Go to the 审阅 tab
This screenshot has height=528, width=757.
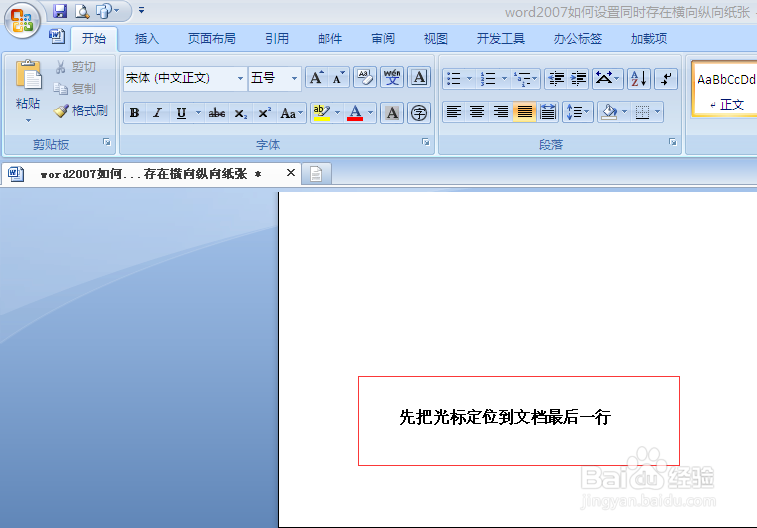point(383,39)
